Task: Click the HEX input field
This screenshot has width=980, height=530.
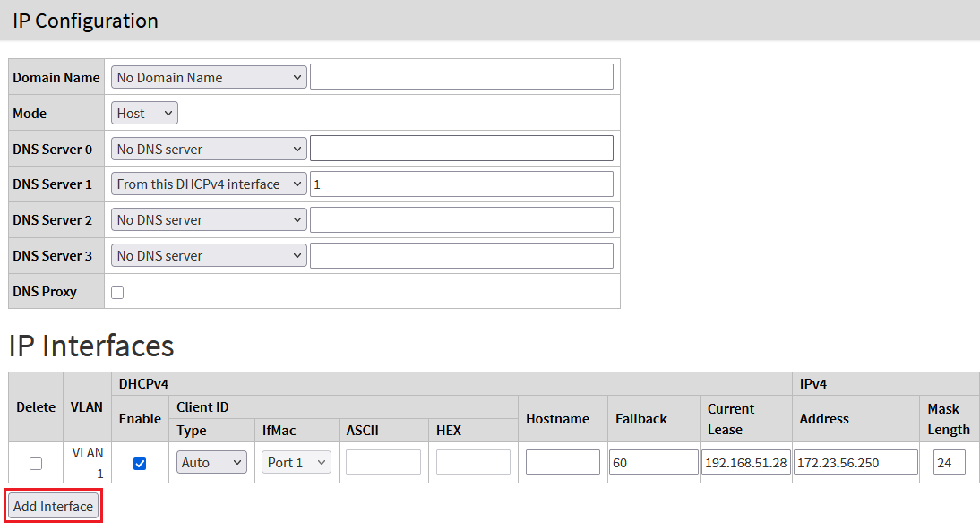Action: pos(473,462)
